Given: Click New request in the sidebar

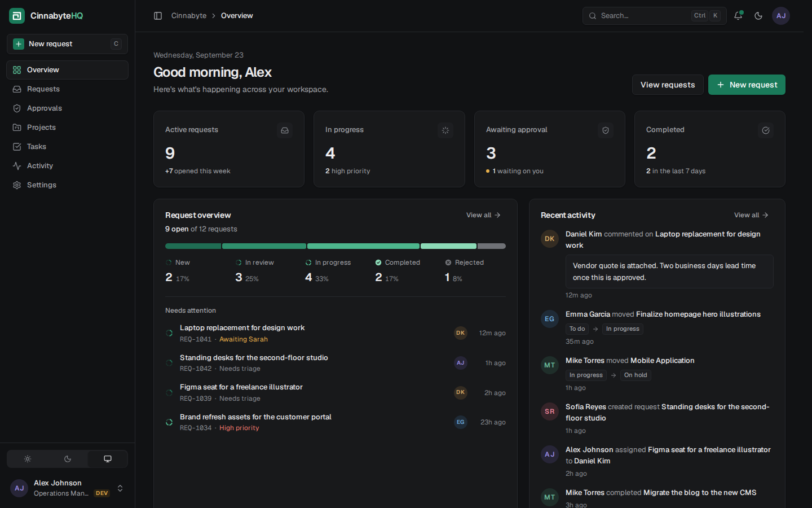Looking at the screenshot, I should 67,44.
